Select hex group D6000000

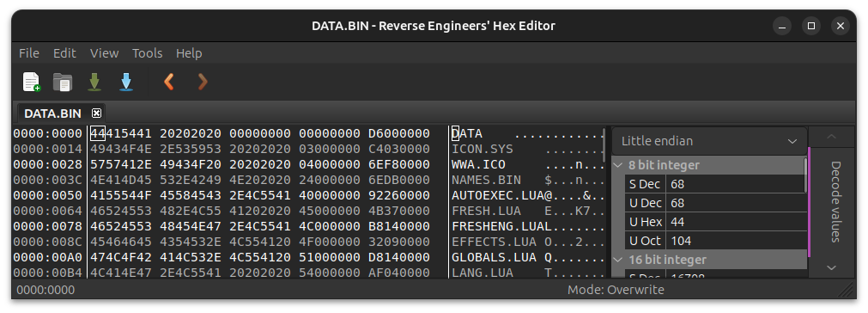pyautogui.click(x=399, y=133)
